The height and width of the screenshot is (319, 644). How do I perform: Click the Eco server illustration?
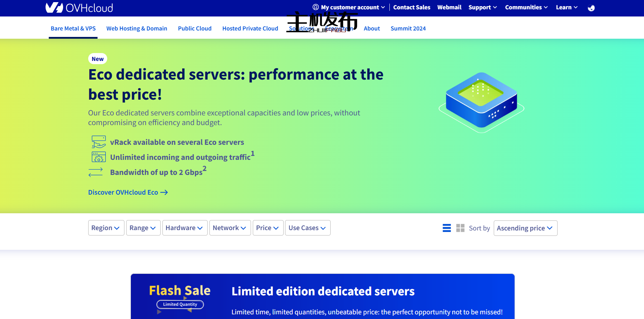481,102
